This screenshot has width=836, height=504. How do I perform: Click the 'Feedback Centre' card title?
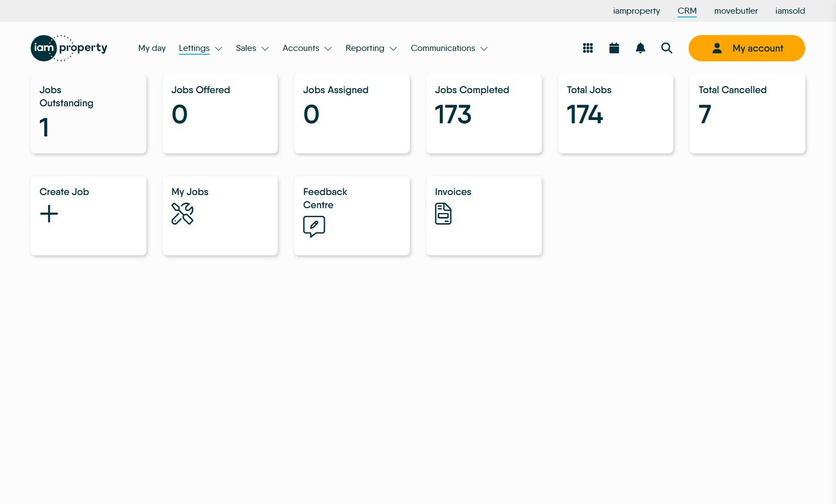click(x=325, y=198)
